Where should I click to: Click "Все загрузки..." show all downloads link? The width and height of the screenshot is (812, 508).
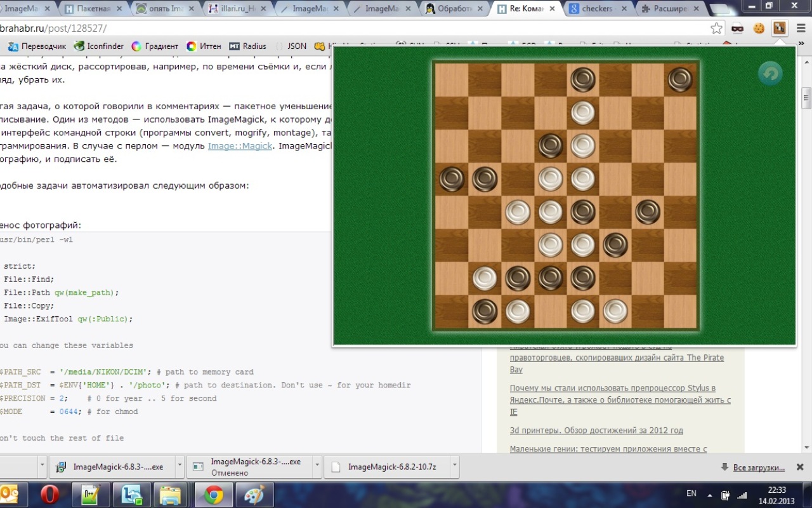point(759,467)
